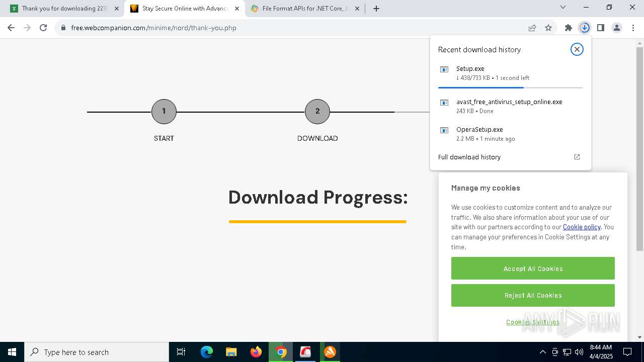The width and height of the screenshot is (644, 362).
Task: Click the forward navigation arrow
Action: [27, 28]
